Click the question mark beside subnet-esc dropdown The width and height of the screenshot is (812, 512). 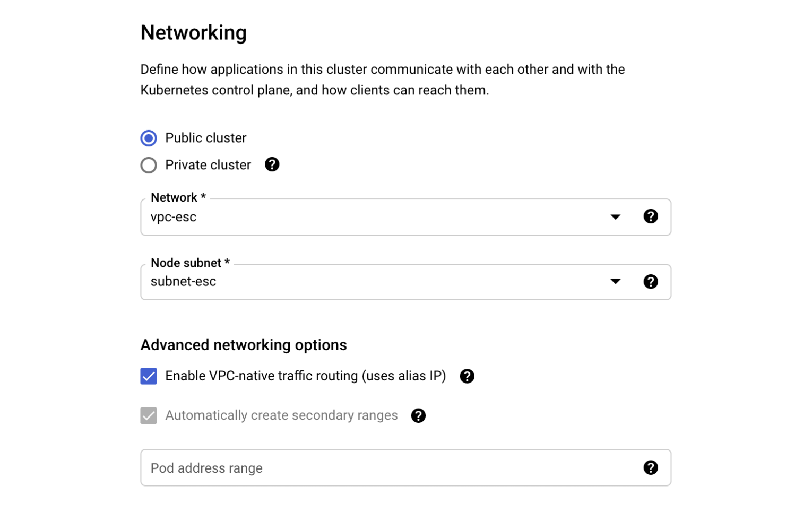[x=651, y=282]
